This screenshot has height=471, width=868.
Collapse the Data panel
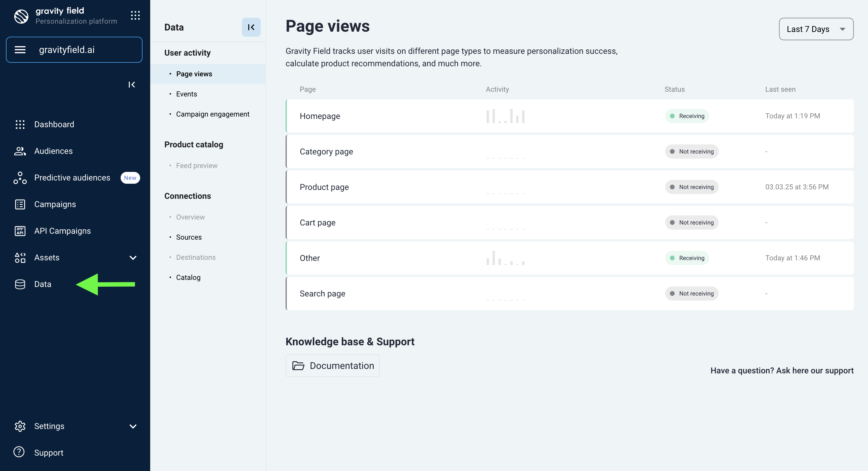click(x=251, y=27)
